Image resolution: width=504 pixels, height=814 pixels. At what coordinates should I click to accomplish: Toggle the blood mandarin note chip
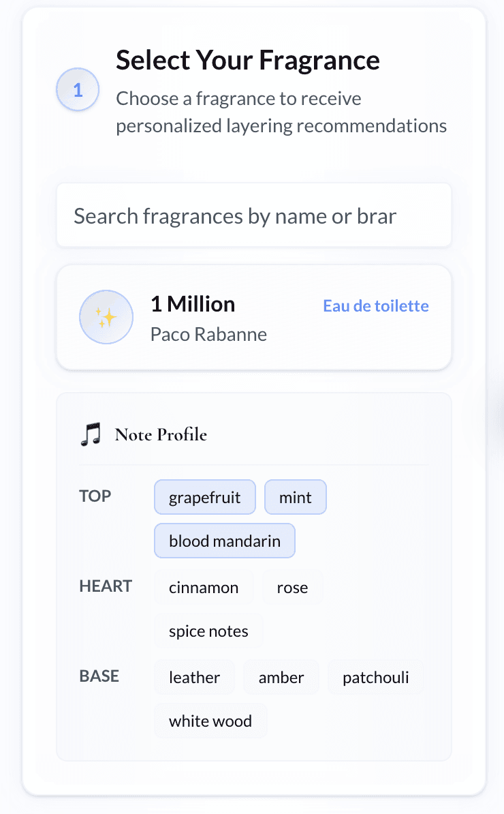pyautogui.click(x=225, y=541)
